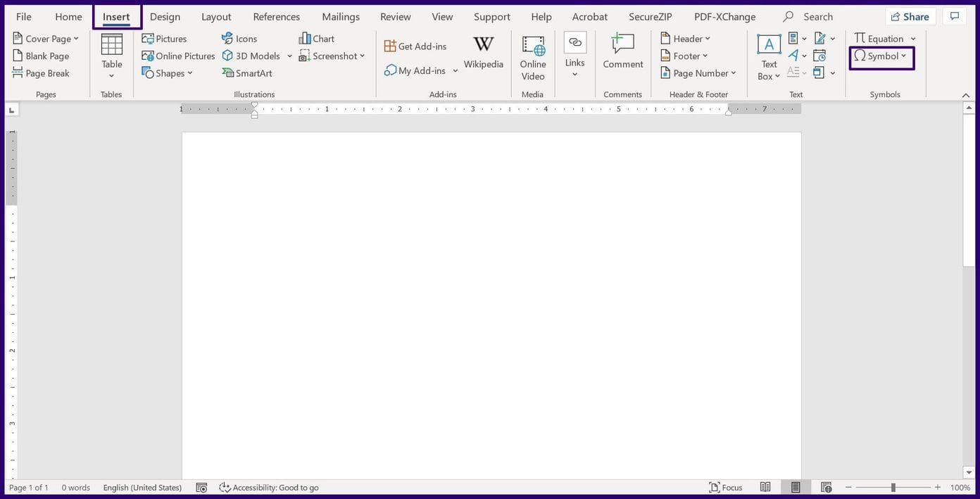
Task: Expand My Add-ins dropdown arrow
Action: (x=456, y=70)
